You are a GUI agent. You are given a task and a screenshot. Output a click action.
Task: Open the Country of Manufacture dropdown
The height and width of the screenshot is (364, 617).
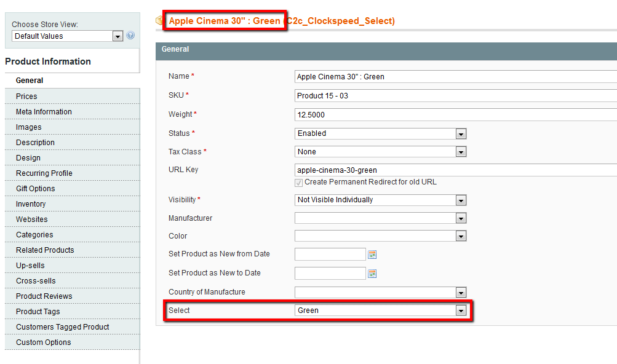381,292
